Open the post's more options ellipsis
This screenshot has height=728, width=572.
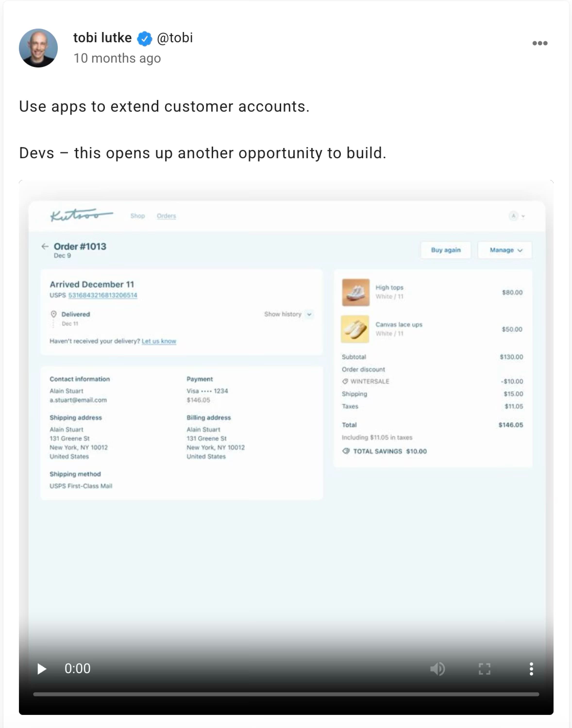[540, 43]
